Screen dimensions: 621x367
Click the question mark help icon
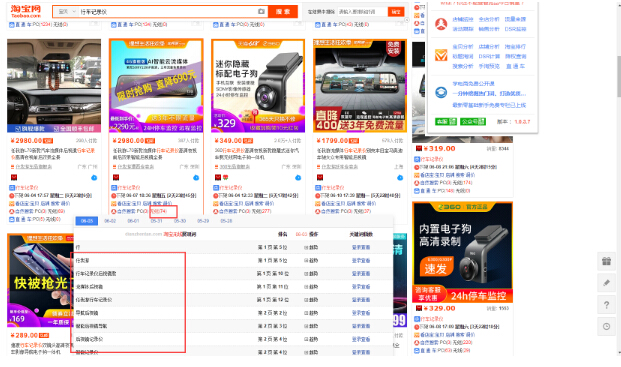click(x=606, y=305)
